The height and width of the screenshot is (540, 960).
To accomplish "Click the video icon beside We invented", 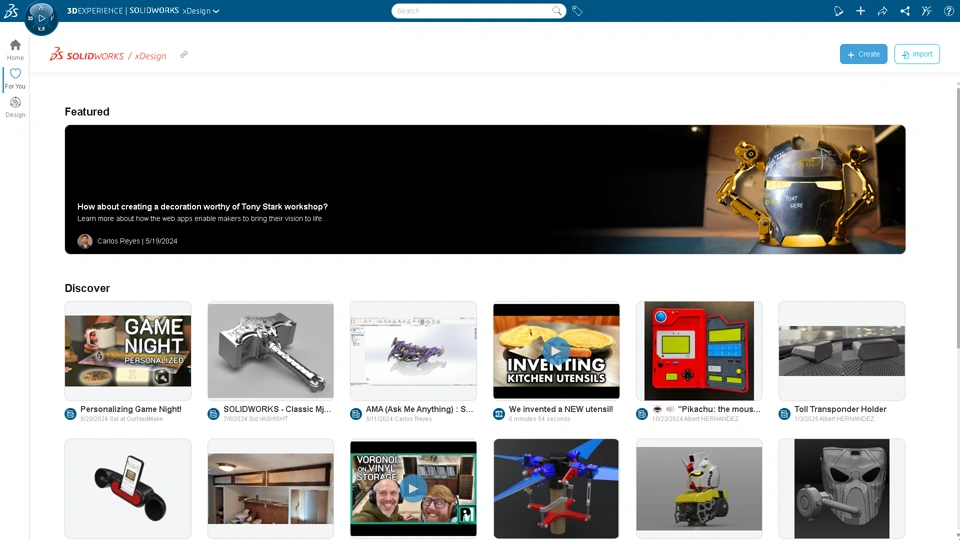I will [499, 414].
